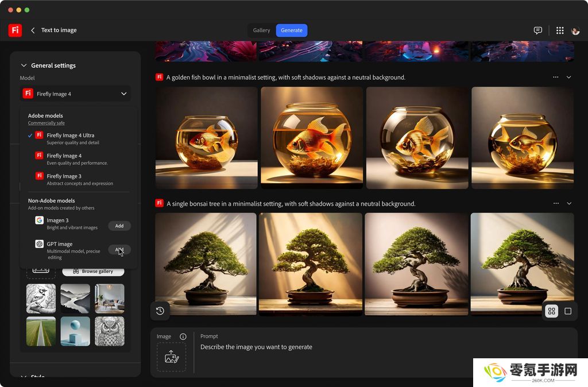
Task: Switch to the Generate tab
Action: 292,30
